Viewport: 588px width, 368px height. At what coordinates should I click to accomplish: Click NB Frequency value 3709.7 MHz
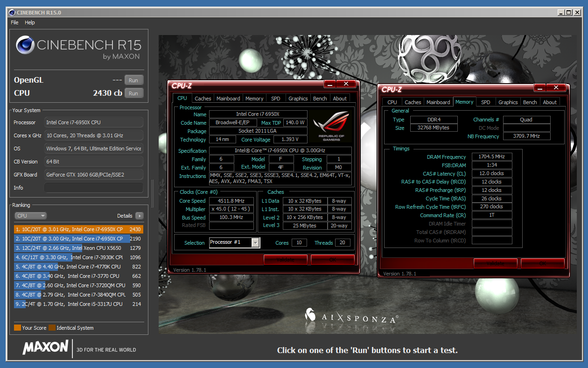click(x=526, y=136)
